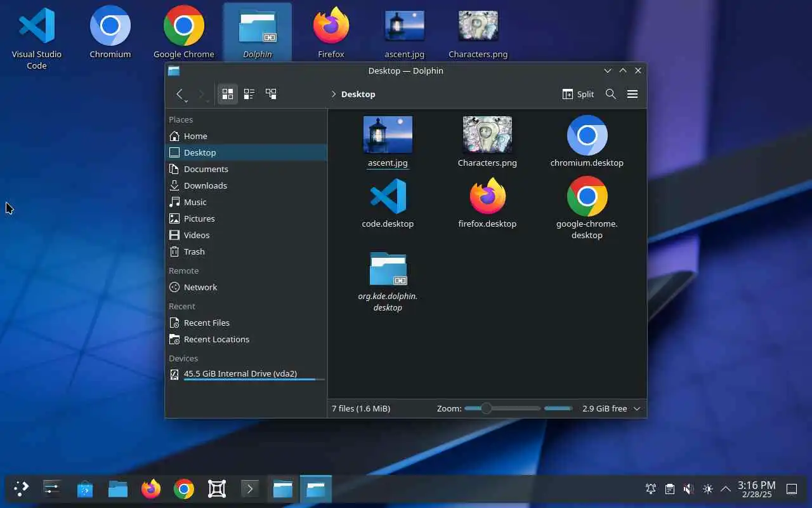This screenshot has width=812, height=508.
Task: Open Downloads in Places panel
Action: (x=246, y=185)
